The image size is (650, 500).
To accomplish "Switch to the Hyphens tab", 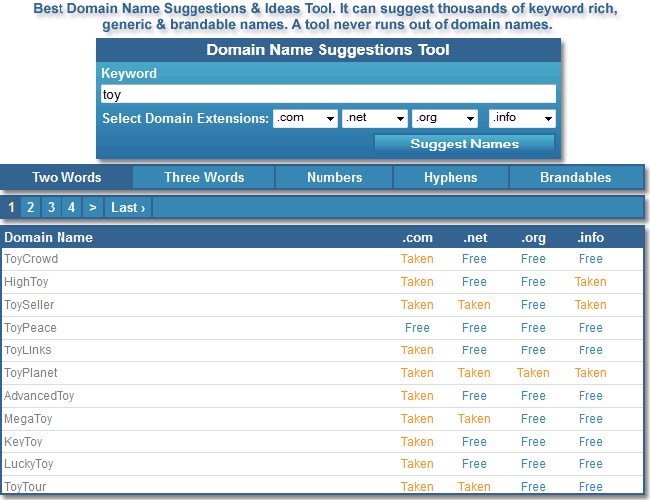I will [451, 177].
